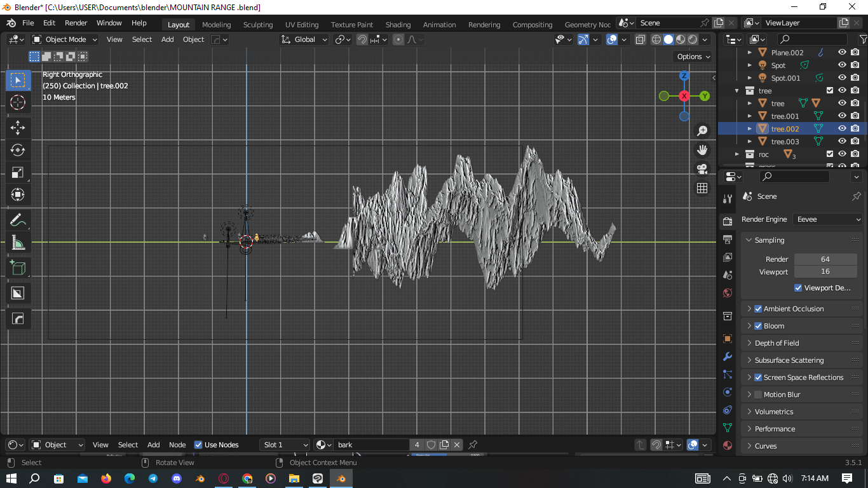Select the Select Box tool
Screen dimensions: 868x488
(18, 80)
